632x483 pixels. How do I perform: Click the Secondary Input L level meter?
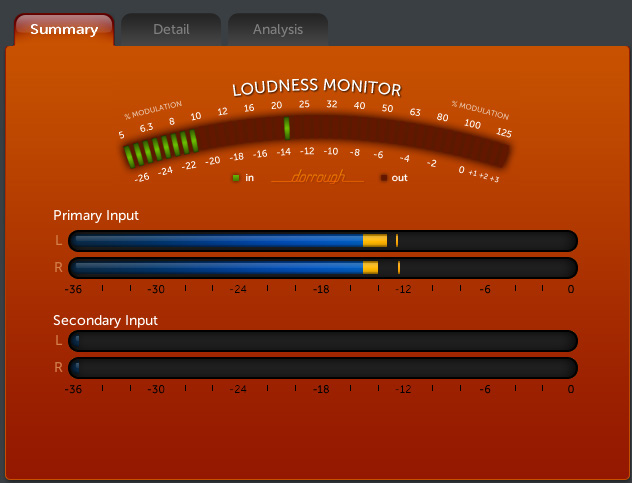point(323,341)
